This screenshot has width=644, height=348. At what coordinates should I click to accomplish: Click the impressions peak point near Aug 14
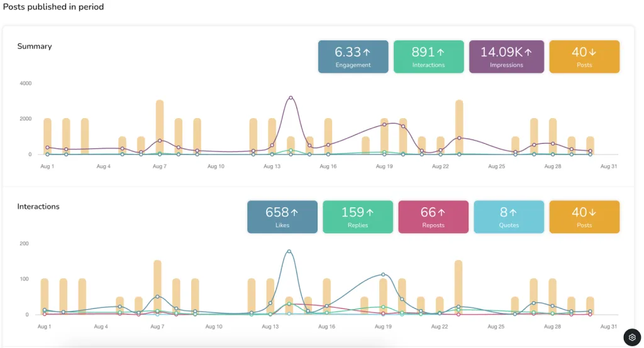pyautogui.click(x=291, y=97)
